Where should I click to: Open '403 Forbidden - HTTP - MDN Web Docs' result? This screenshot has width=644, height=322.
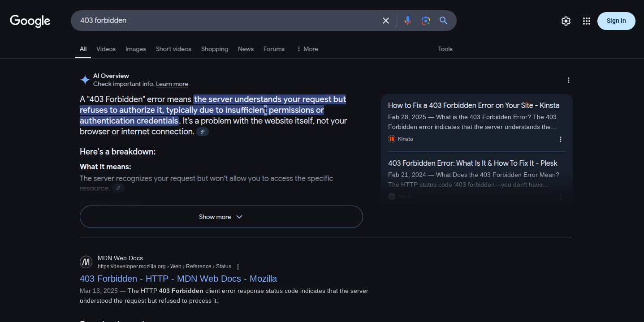(x=178, y=279)
